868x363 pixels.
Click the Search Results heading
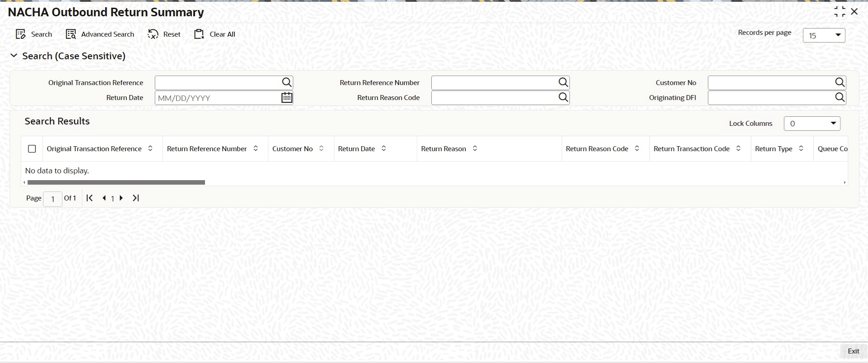tap(57, 121)
